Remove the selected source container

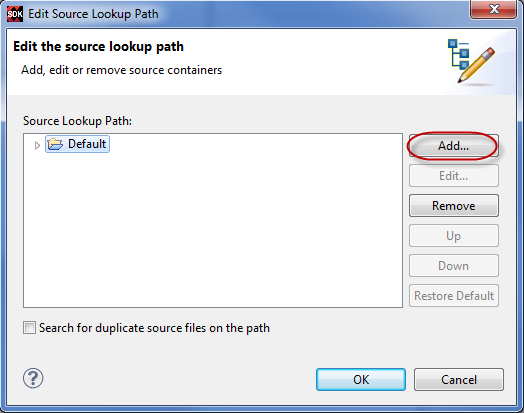[x=453, y=205]
